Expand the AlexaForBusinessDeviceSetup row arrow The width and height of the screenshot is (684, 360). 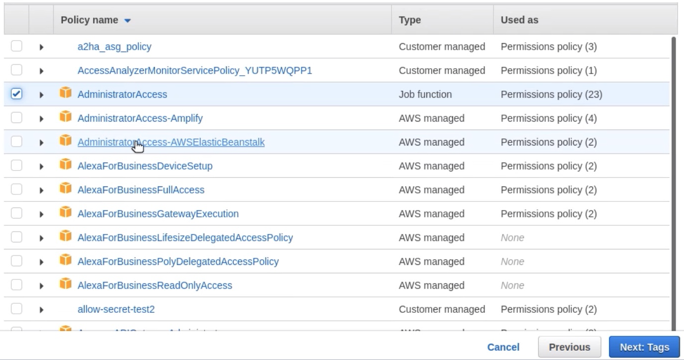point(41,166)
